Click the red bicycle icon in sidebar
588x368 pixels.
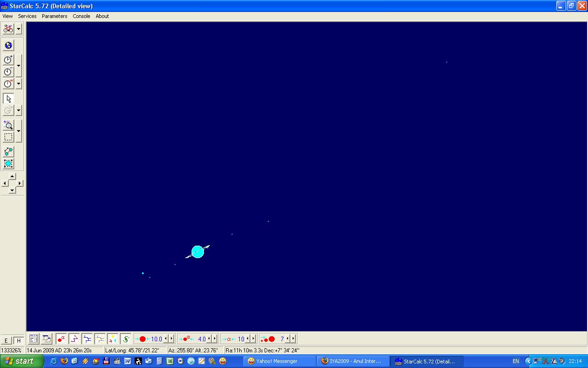[x=8, y=29]
